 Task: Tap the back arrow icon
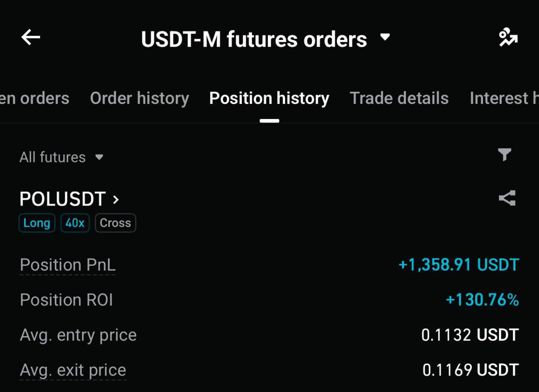click(x=31, y=38)
